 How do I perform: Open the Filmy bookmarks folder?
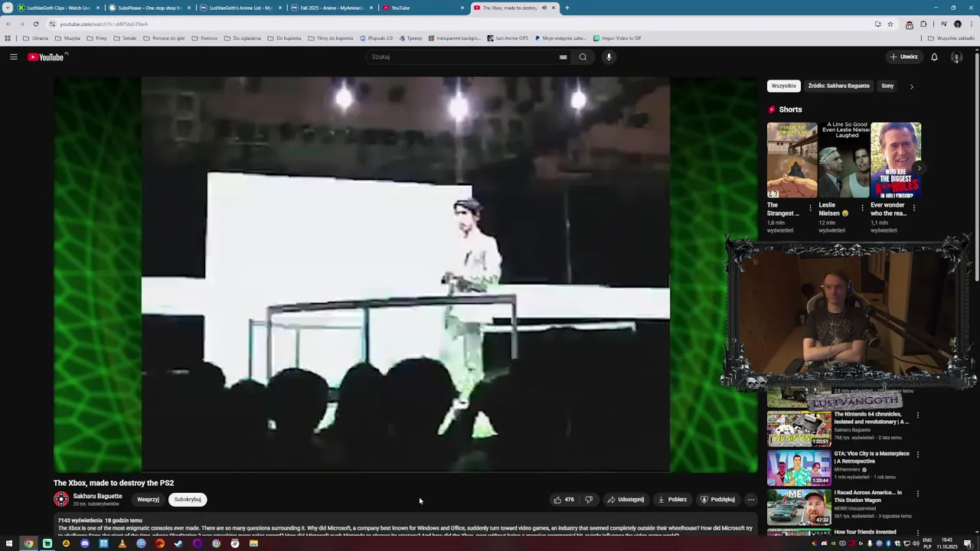coord(97,37)
